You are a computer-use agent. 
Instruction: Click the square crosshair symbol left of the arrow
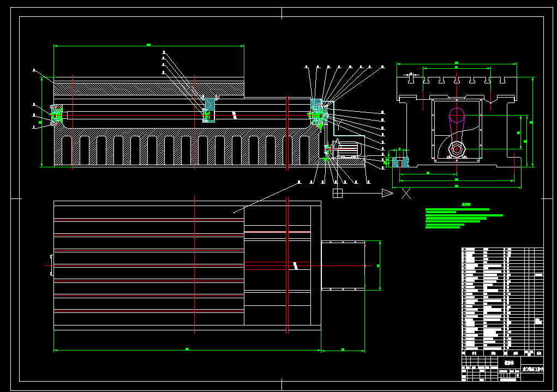[x=338, y=193]
